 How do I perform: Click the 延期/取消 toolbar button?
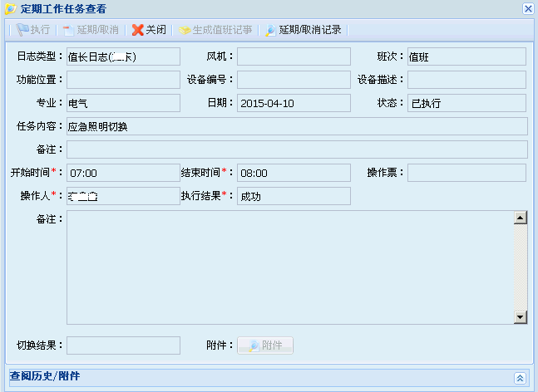(91, 30)
